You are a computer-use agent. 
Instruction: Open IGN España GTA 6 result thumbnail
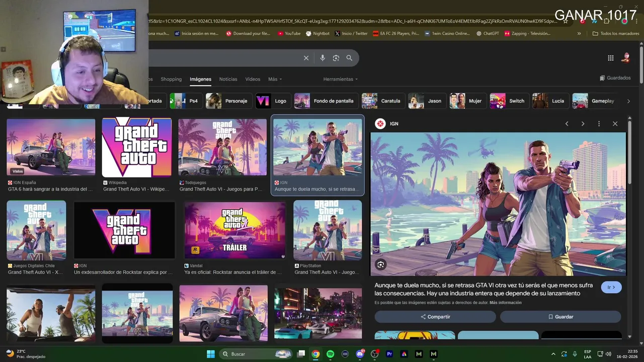[51, 147]
